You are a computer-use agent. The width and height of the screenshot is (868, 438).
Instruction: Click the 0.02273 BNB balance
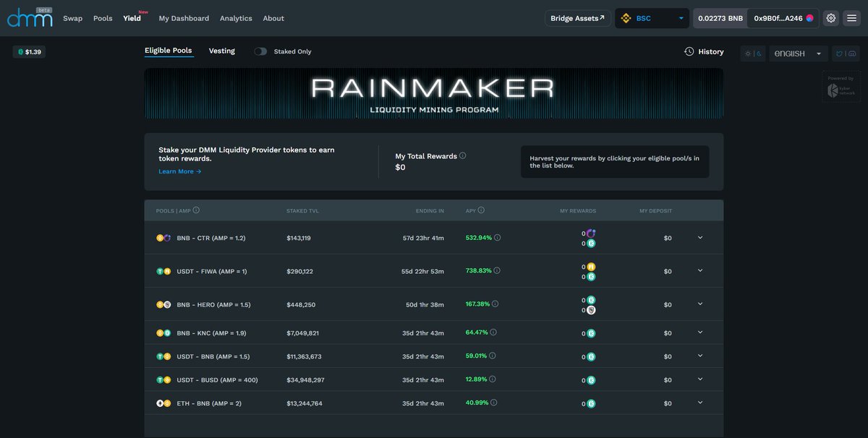pos(720,18)
